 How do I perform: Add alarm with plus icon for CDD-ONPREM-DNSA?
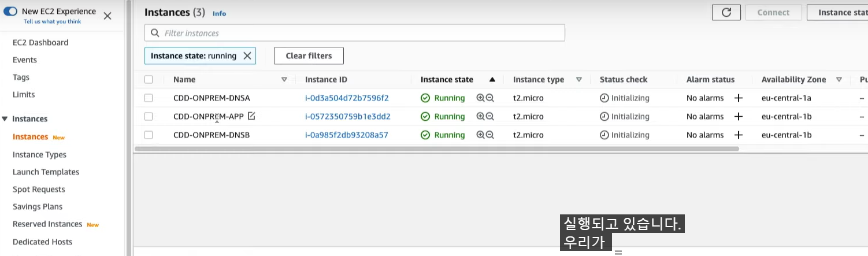(x=739, y=98)
